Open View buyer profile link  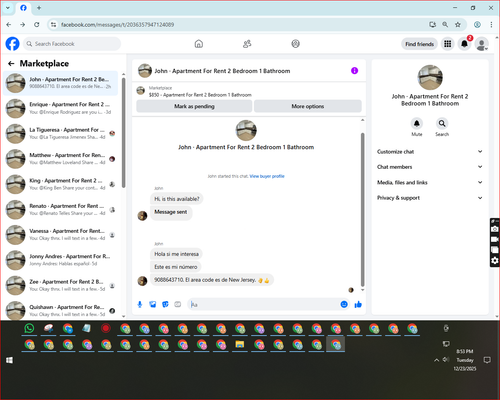coord(267,176)
